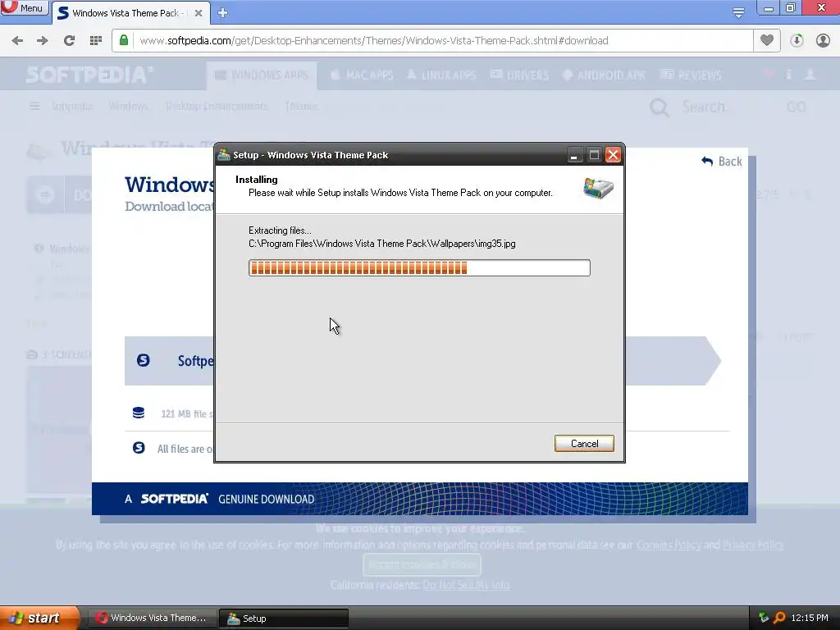This screenshot has height=630, width=840.
Task: Open the browser downloads icon
Action: pyautogui.click(x=797, y=41)
